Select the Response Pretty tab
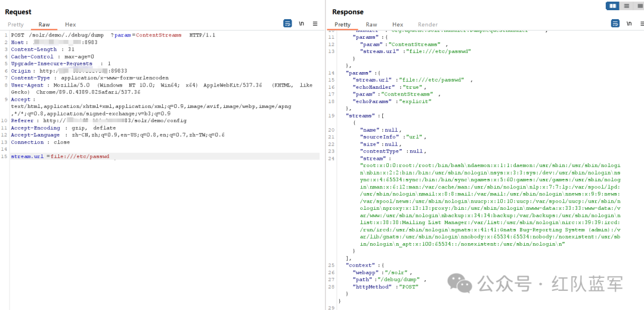The width and height of the screenshot is (644, 310). click(x=342, y=24)
